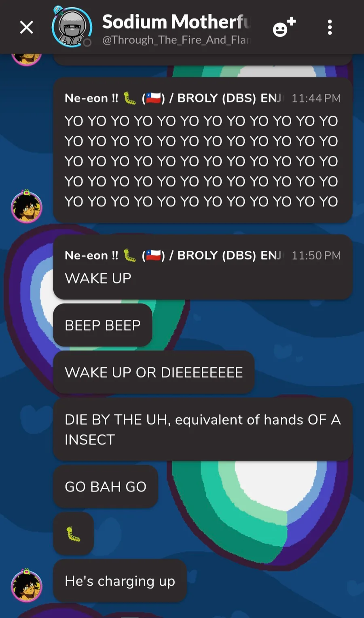Close the chat with the X icon

27,28
